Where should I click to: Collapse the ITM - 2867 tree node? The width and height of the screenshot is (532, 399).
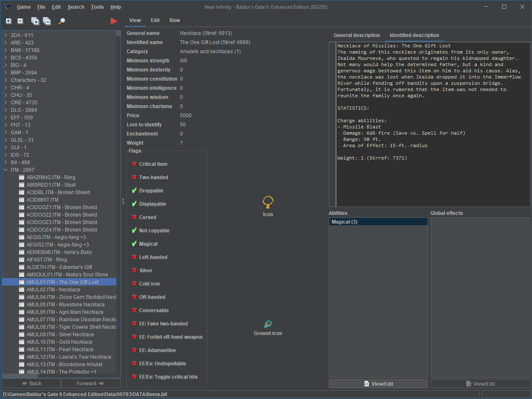(6, 170)
